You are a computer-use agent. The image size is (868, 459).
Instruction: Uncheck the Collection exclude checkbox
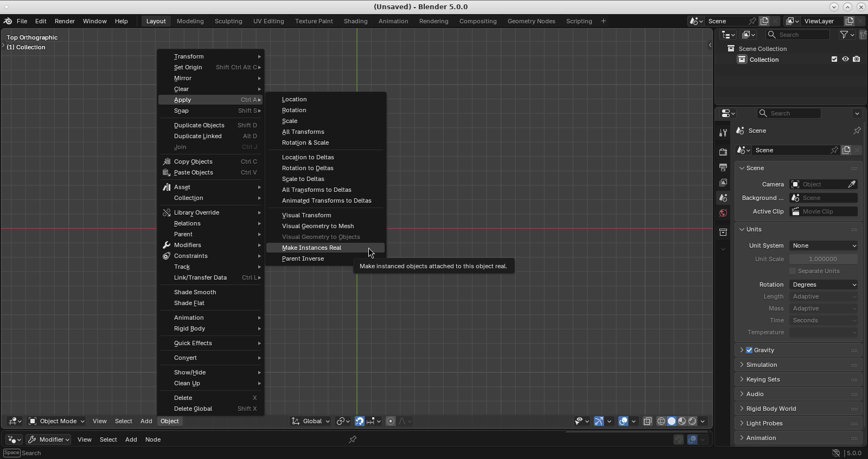point(834,60)
